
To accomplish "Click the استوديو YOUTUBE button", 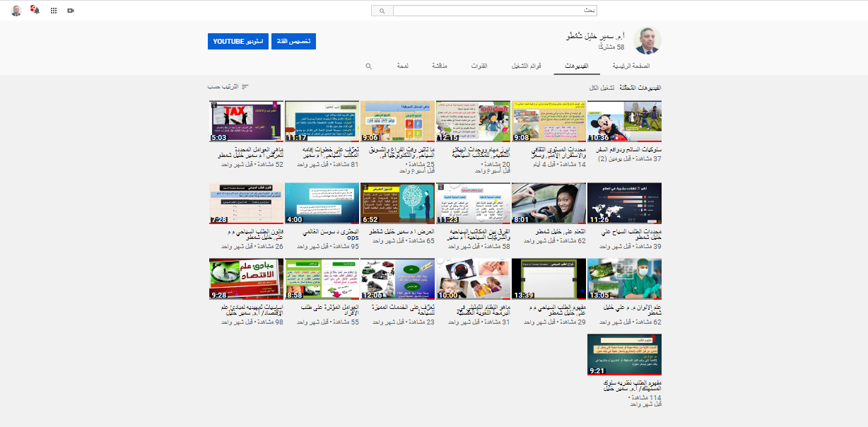I will pyautogui.click(x=237, y=41).
